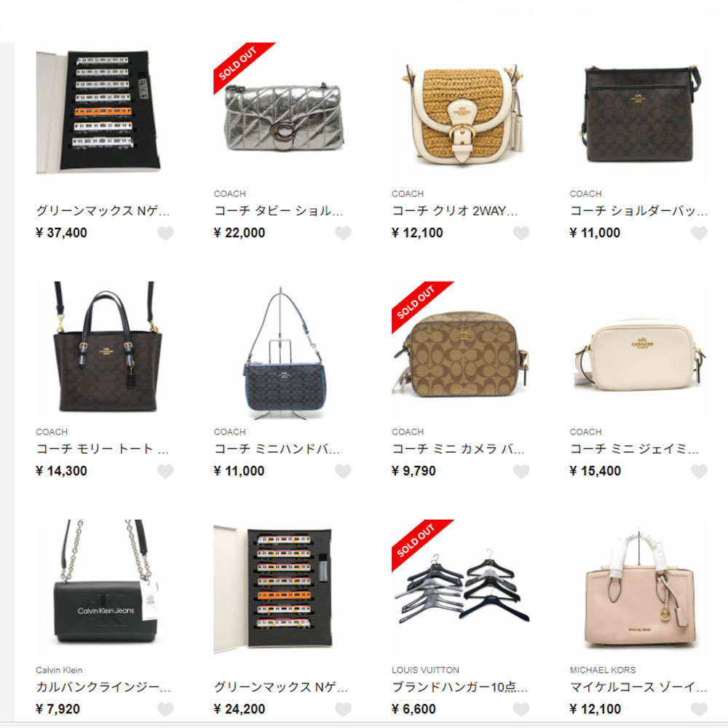Open コーチ モリー トート product title link
The height and width of the screenshot is (728, 728).
102,449
